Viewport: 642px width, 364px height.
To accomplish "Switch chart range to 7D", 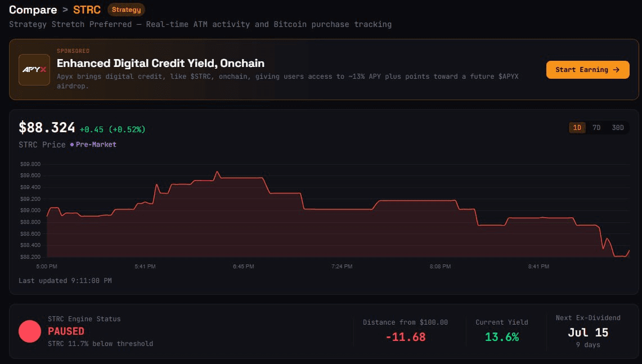I will click(596, 128).
